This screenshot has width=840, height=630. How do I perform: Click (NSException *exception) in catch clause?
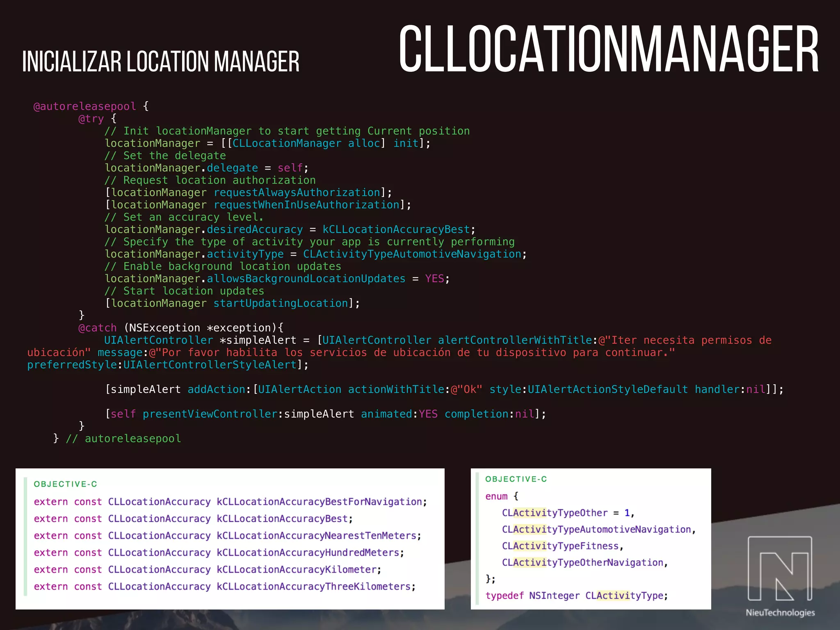coord(201,328)
